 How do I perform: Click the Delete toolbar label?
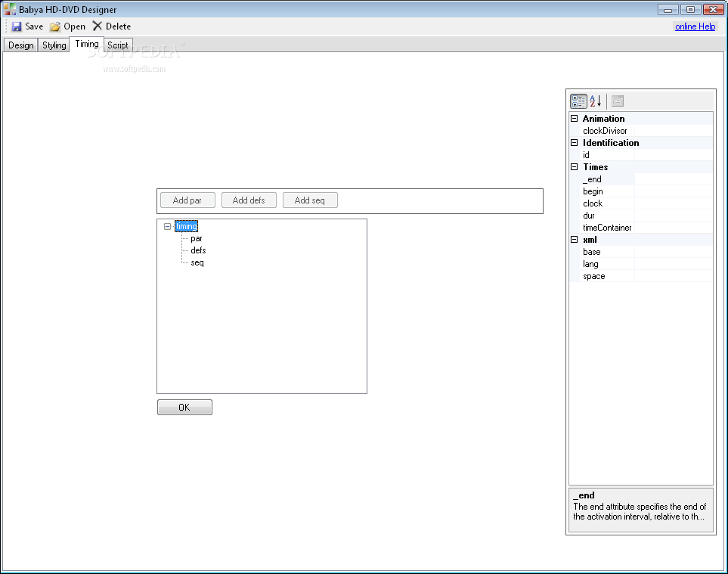pos(118,26)
